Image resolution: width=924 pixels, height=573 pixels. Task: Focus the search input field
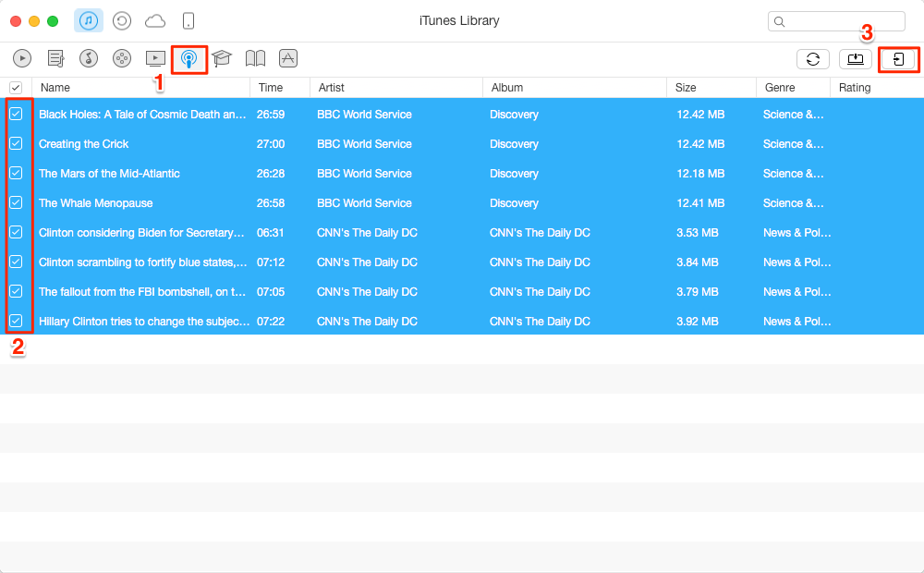836,21
